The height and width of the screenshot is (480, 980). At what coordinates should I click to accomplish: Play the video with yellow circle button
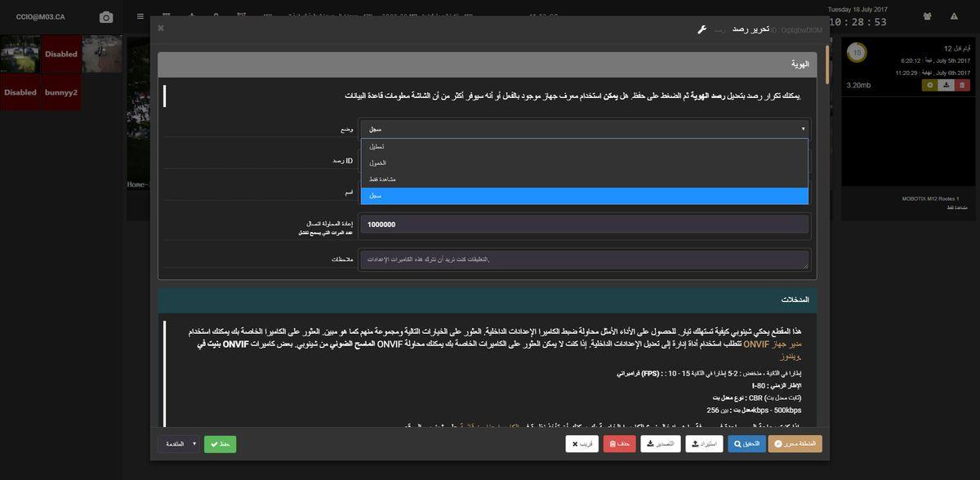click(930, 85)
